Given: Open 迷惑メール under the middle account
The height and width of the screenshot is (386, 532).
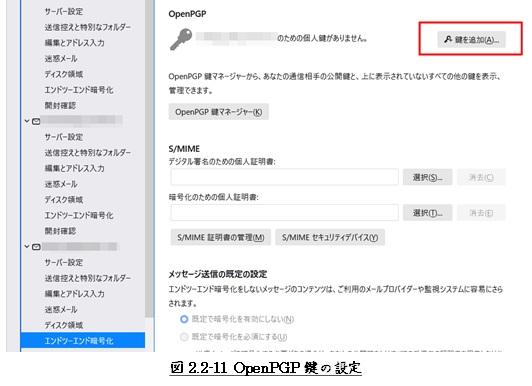Looking at the screenshot, I should tap(61, 184).
